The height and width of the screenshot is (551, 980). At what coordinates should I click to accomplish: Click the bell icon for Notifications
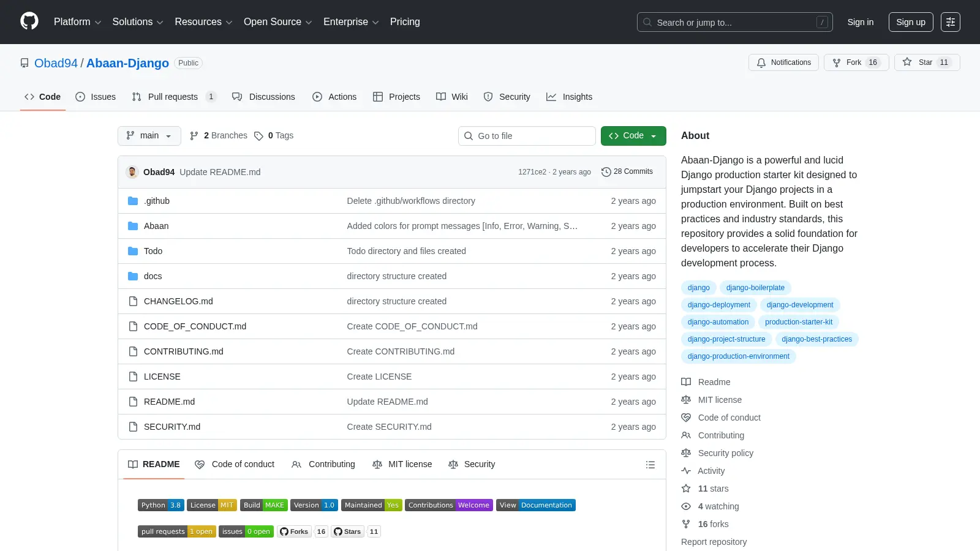pyautogui.click(x=761, y=62)
